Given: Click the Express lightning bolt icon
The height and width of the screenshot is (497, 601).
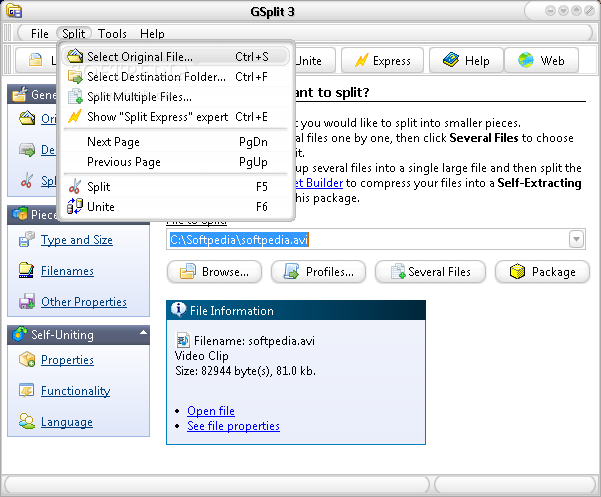Looking at the screenshot, I should click(x=361, y=60).
